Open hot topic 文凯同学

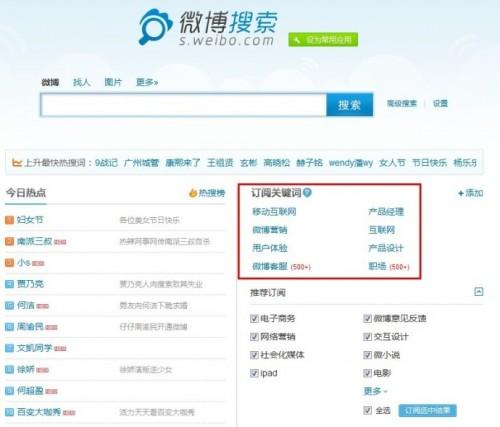click(35, 348)
